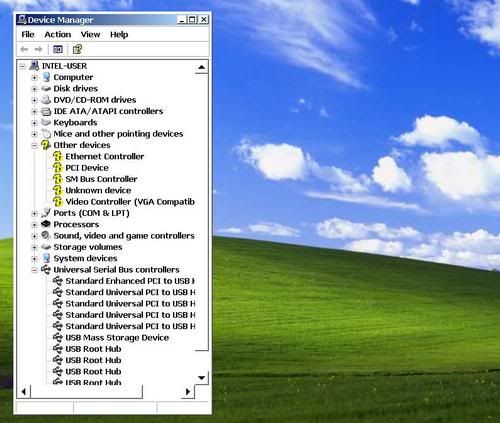
Task: Click the Standard Enhanced PCI to USB icon
Action: [58, 281]
